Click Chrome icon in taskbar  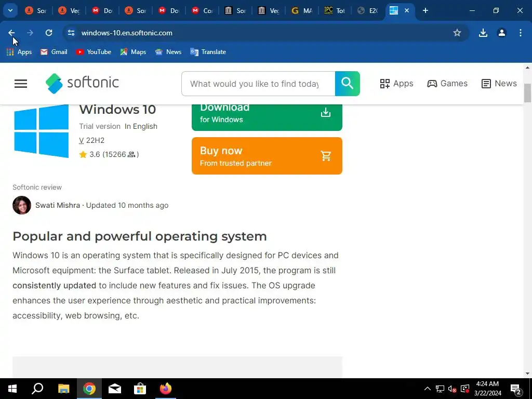(89, 389)
